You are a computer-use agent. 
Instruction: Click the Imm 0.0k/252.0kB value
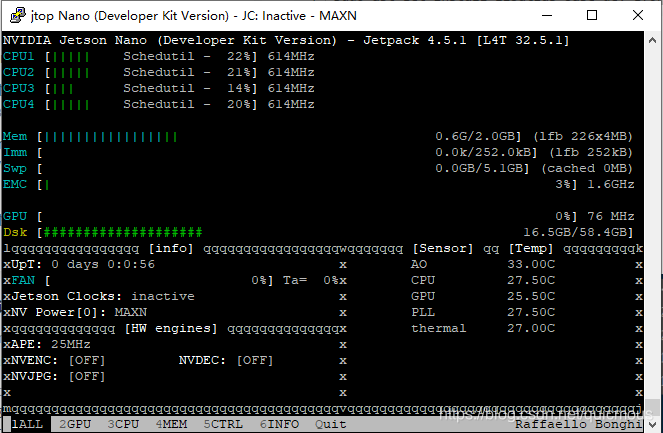pyautogui.click(x=486, y=153)
